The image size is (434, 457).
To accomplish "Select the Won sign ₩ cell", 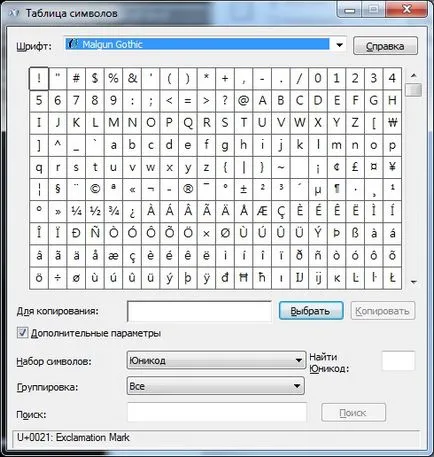I will [392, 123].
